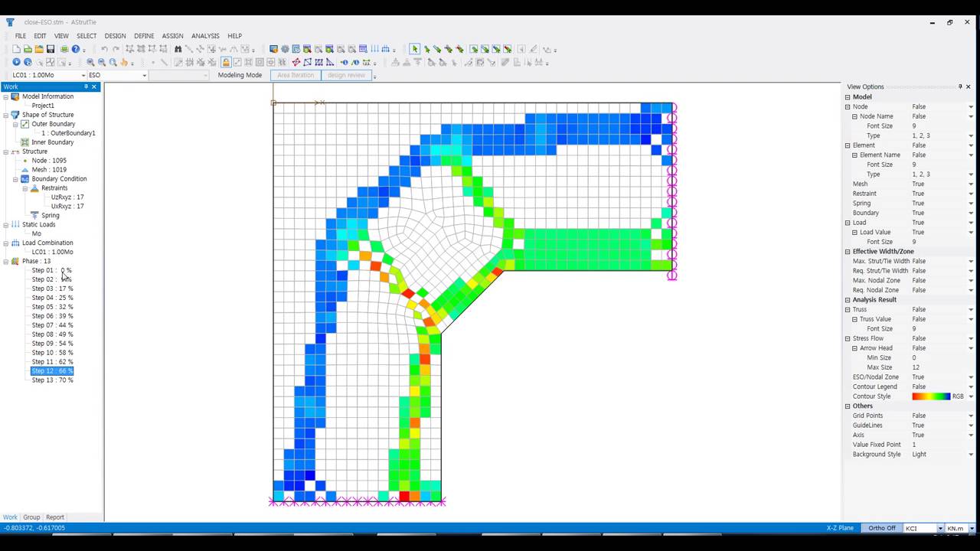This screenshot has height=551, width=980.
Task: Open the DESIGN menu
Action: point(115,36)
